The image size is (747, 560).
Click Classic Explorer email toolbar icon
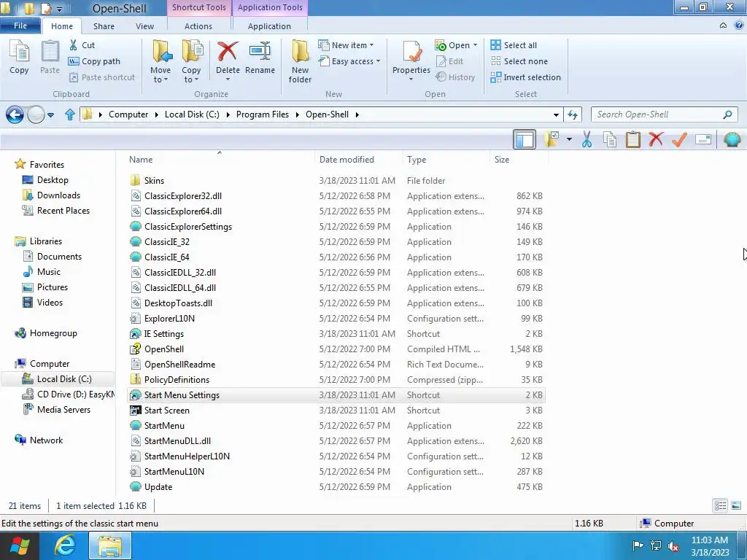click(703, 139)
